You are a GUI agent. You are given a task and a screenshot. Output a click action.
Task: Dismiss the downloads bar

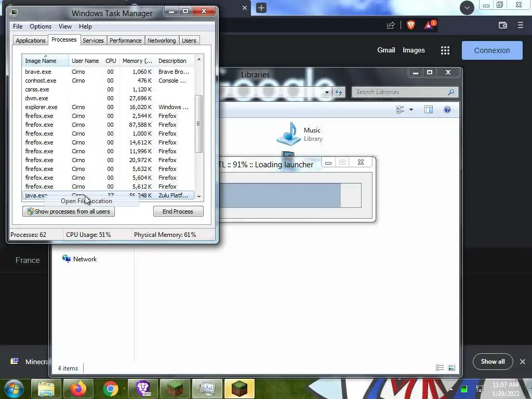(523, 362)
